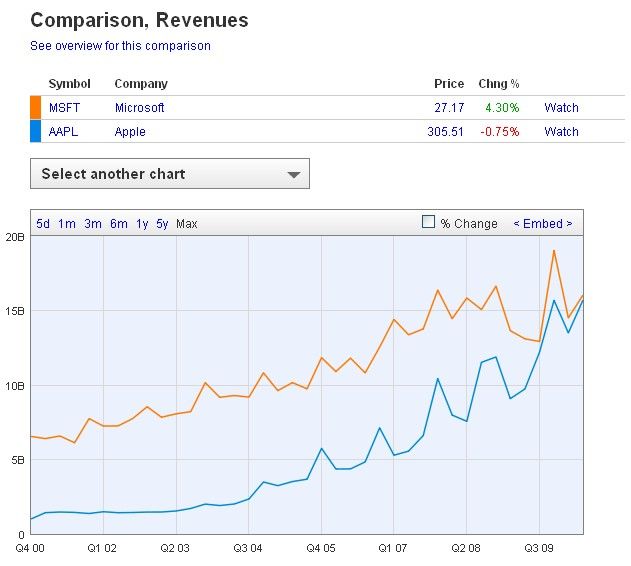Click the 20B y-axis label
Screen dimensions: 631x566
click(x=15, y=237)
